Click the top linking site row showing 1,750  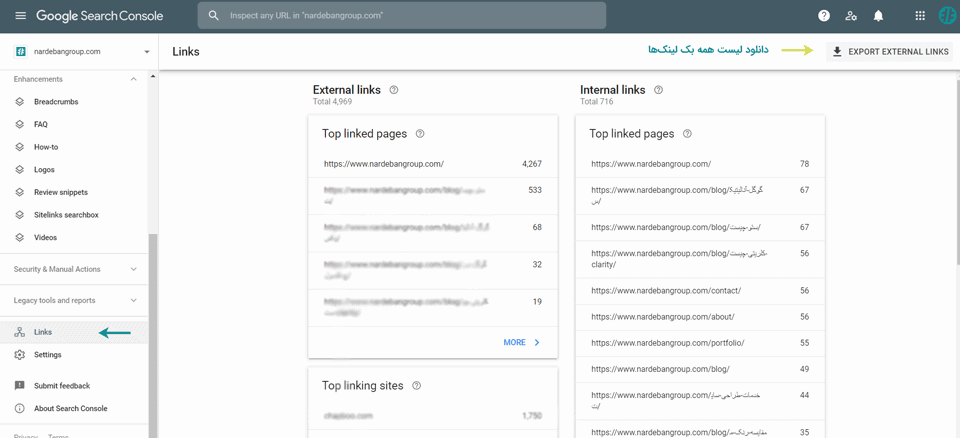tap(433, 416)
